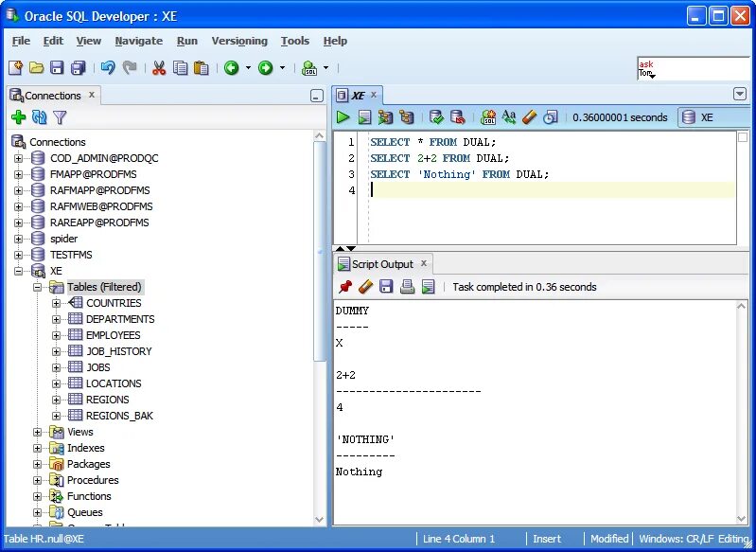756x552 pixels.
Task: Select the Script Output tab
Action: click(382, 264)
